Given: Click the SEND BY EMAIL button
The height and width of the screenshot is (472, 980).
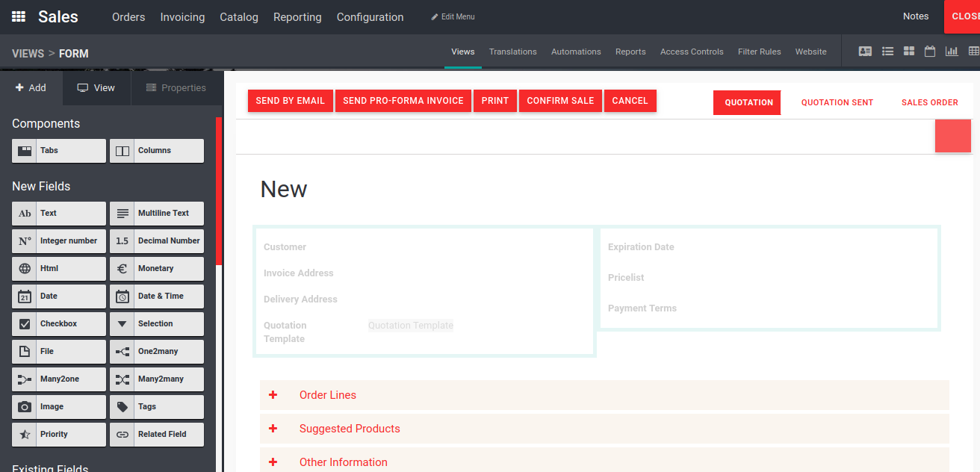Looking at the screenshot, I should (291, 101).
